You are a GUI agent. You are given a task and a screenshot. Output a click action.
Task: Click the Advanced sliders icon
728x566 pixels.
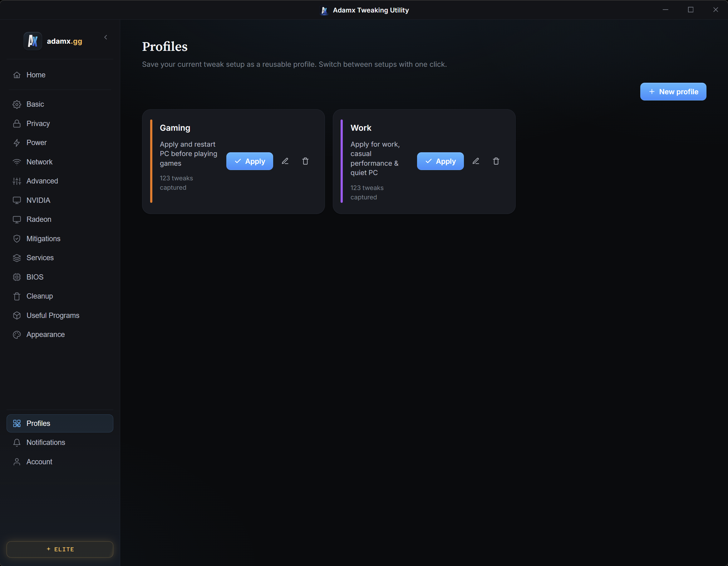[x=17, y=181]
